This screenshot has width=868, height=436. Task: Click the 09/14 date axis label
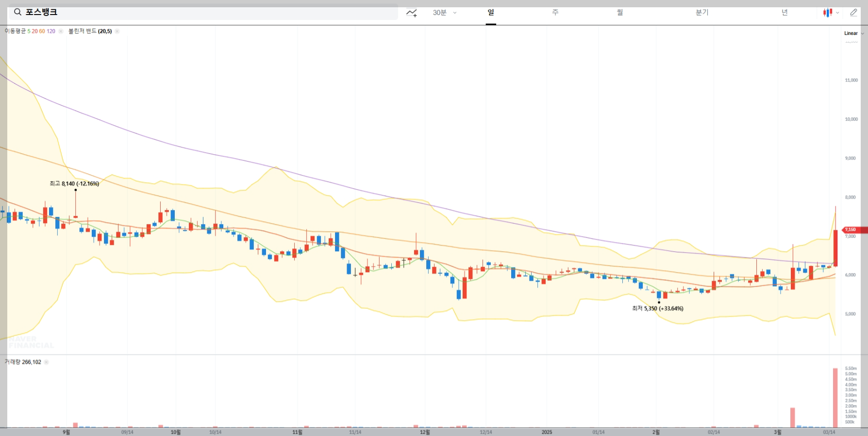(127, 432)
